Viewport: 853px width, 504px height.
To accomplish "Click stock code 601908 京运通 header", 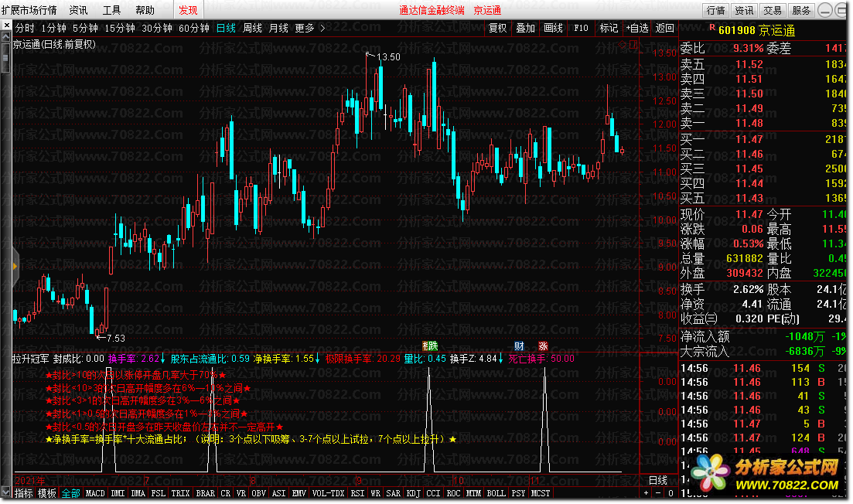I will (x=756, y=30).
